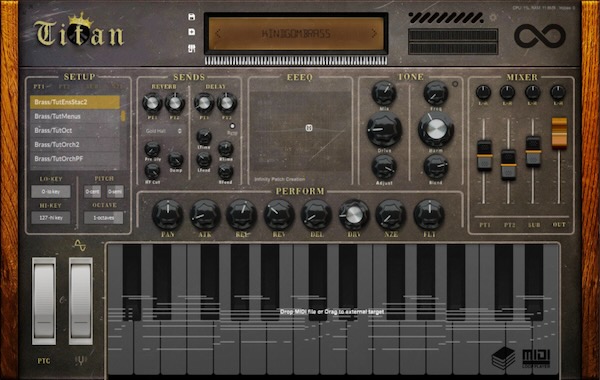
Task: Click the RTime delay knob
Action: (x=226, y=149)
